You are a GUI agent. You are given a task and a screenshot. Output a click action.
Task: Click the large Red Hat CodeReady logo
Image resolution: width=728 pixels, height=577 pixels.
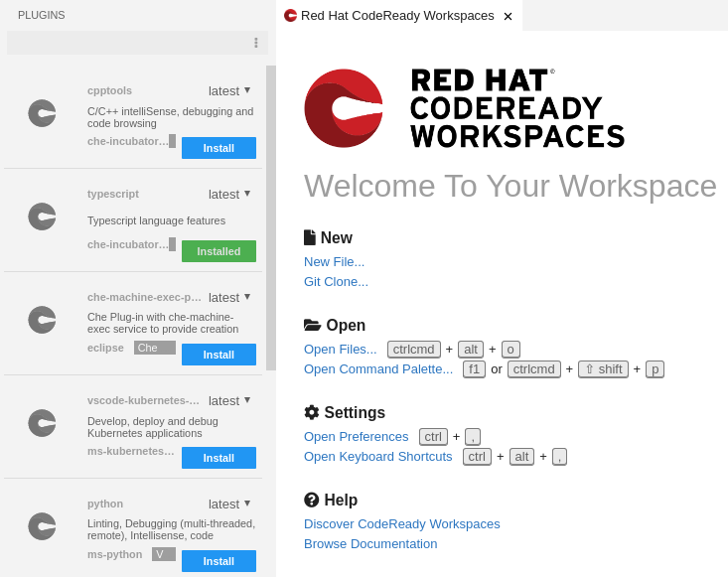(x=344, y=108)
